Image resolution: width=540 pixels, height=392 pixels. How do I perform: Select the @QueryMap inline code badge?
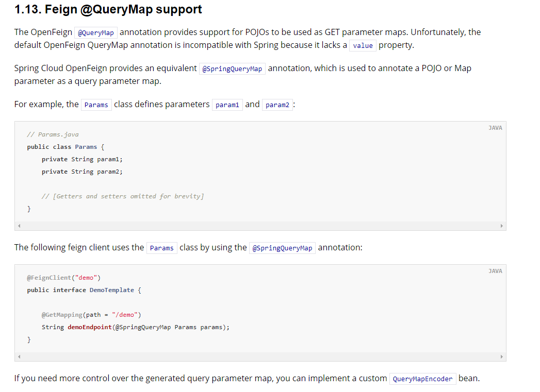[x=96, y=32]
